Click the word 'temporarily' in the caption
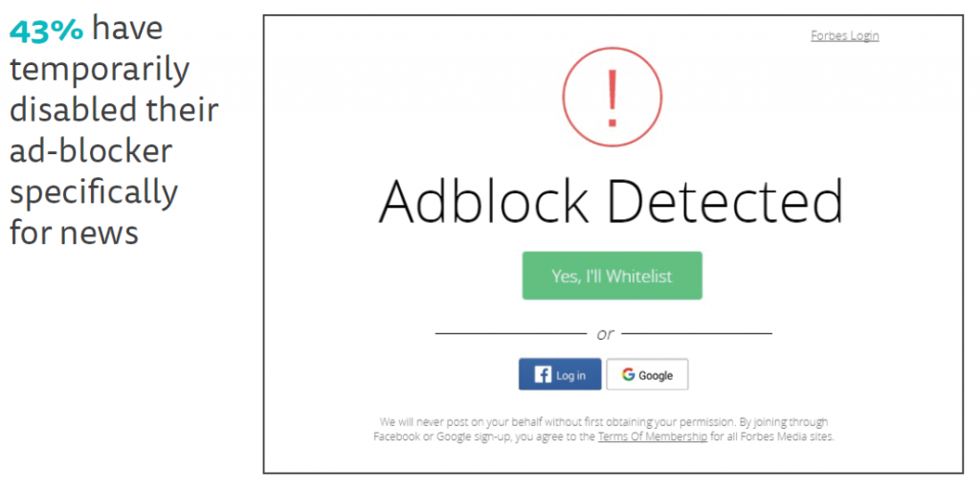 (x=100, y=70)
